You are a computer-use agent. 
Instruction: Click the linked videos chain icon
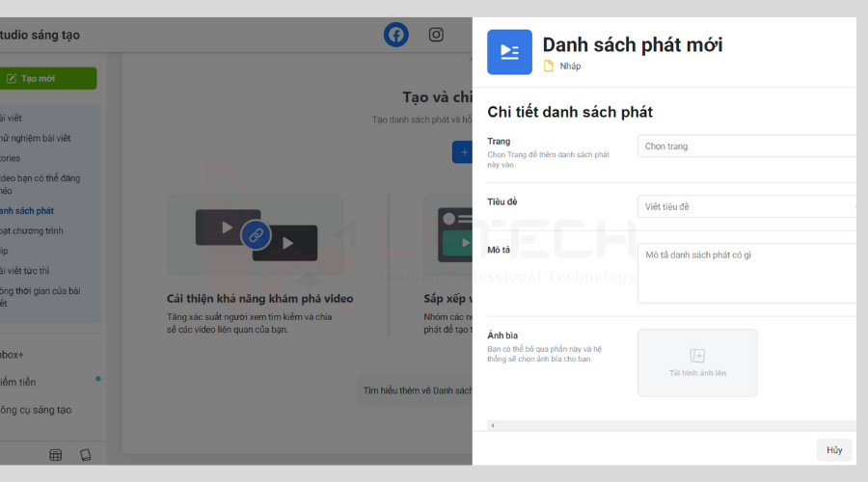pos(256,235)
